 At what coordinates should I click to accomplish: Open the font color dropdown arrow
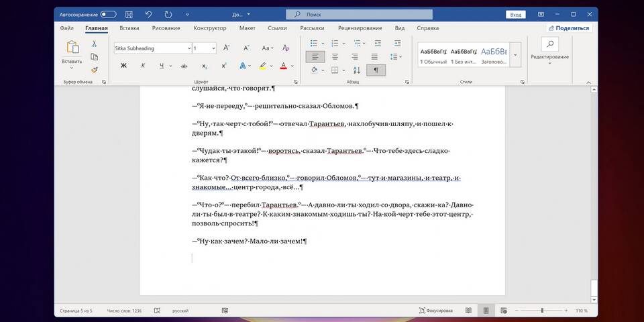[x=292, y=66]
